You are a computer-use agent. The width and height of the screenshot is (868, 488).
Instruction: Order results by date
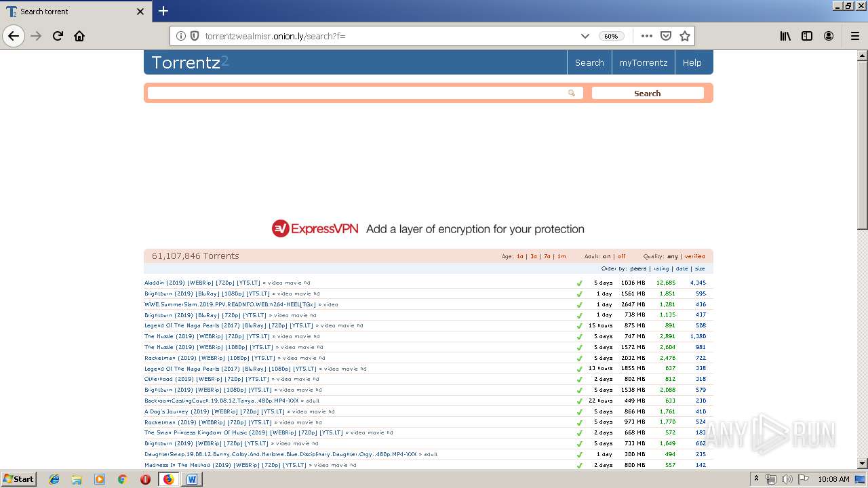[682, 269]
